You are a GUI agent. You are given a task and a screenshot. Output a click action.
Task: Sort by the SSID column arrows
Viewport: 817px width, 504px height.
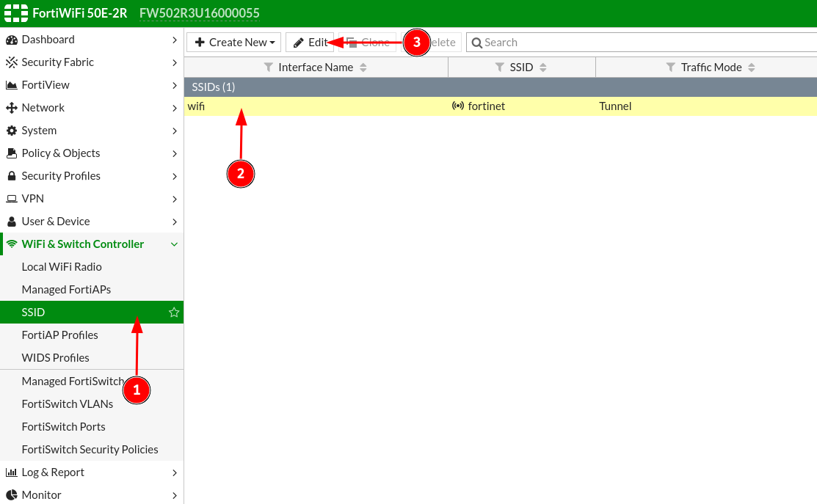click(543, 67)
